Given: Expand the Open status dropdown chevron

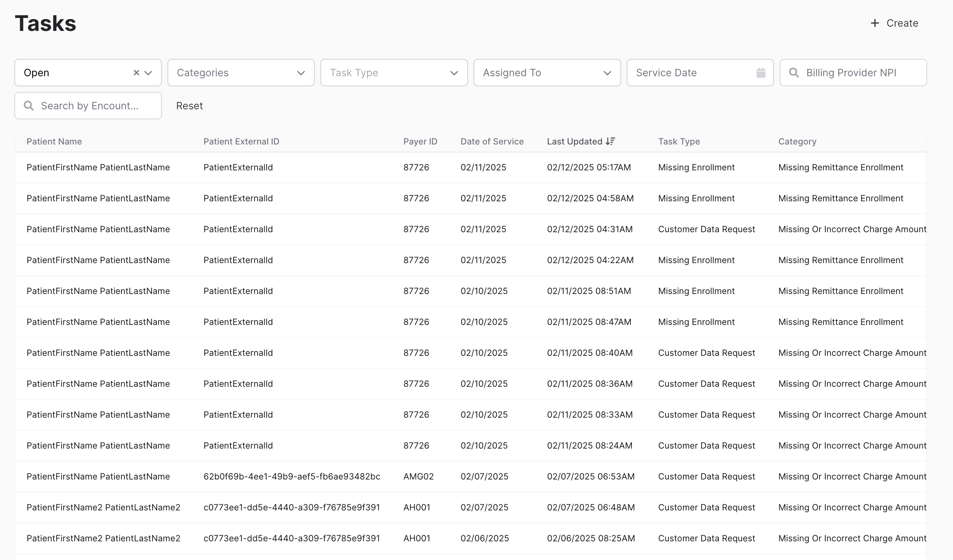Looking at the screenshot, I should 149,73.
